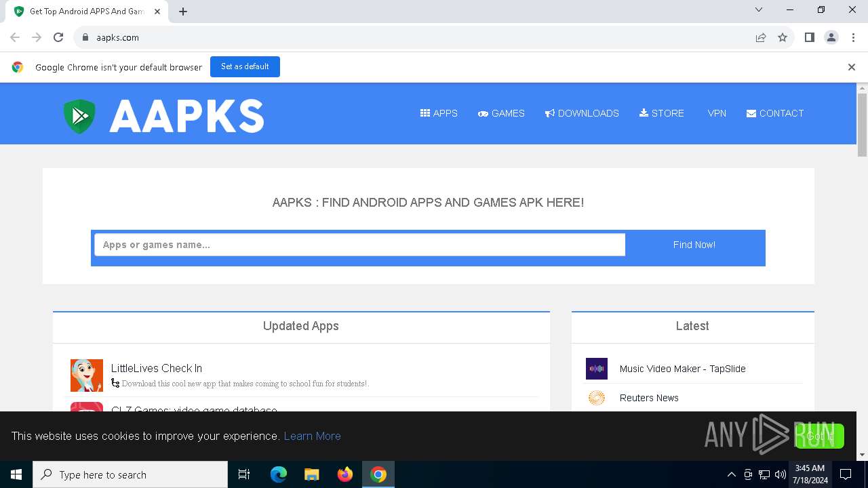Click the address bar URL aapks.com
The image size is (868, 488).
click(117, 37)
